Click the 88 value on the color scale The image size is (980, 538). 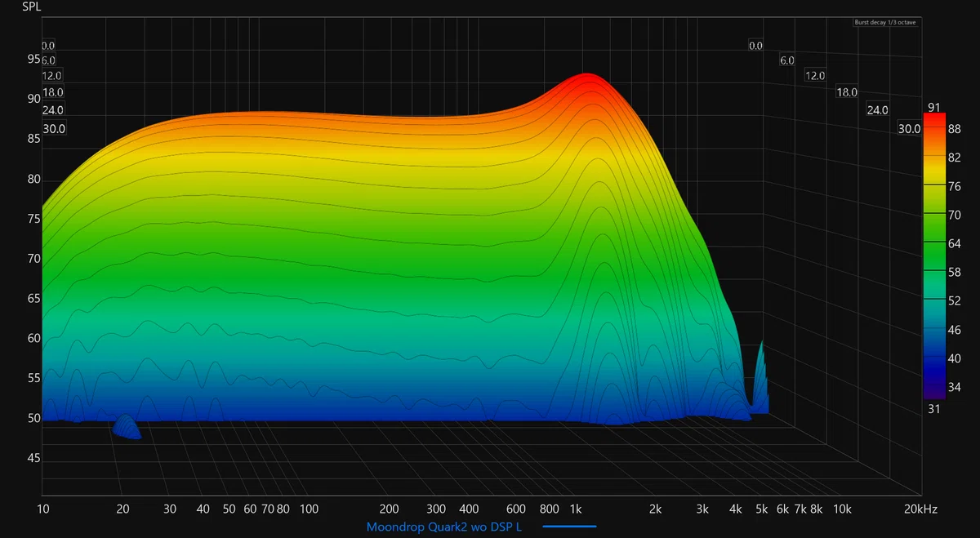954,129
